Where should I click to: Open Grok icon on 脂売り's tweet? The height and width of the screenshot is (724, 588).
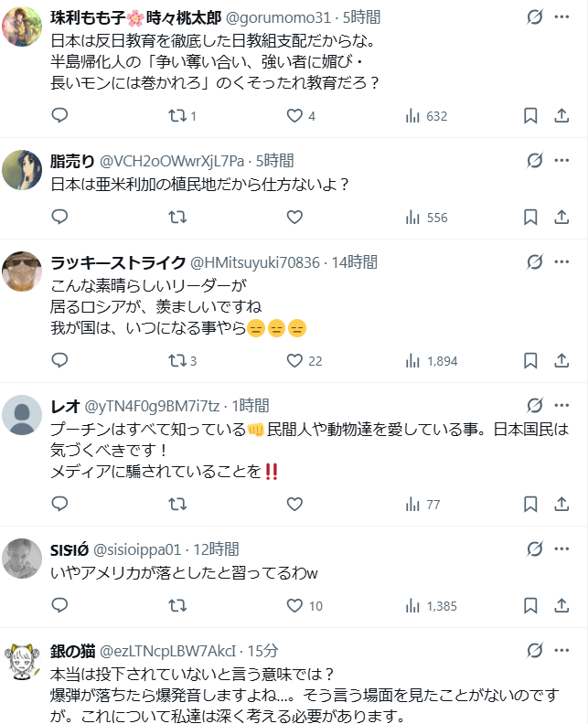tap(537, 161)
